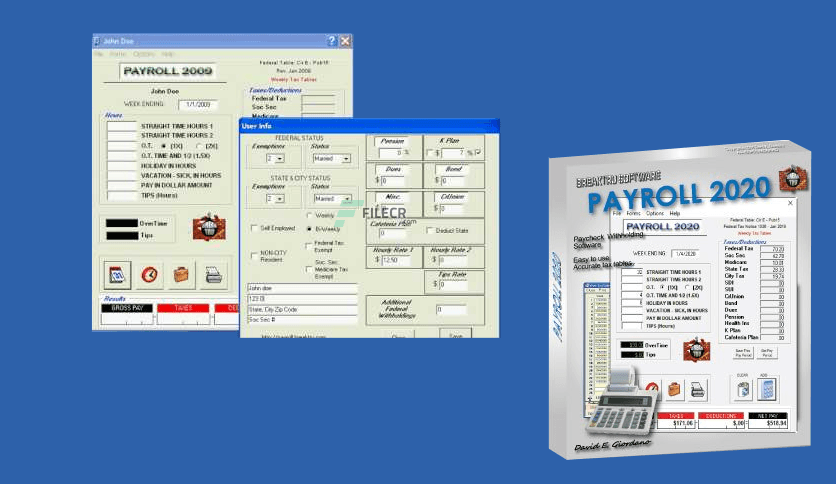Click the brick logo on box top corner
The width and height of the screenshot is (836, 484).
click(793, 179)
